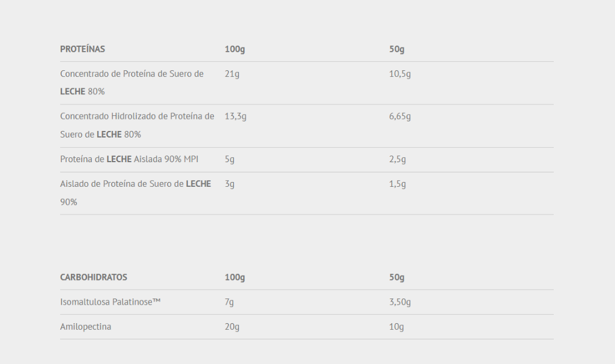Click the 13,3g value cell
The width and height of the screenshot is (615, 364).
tap(235, 117)
